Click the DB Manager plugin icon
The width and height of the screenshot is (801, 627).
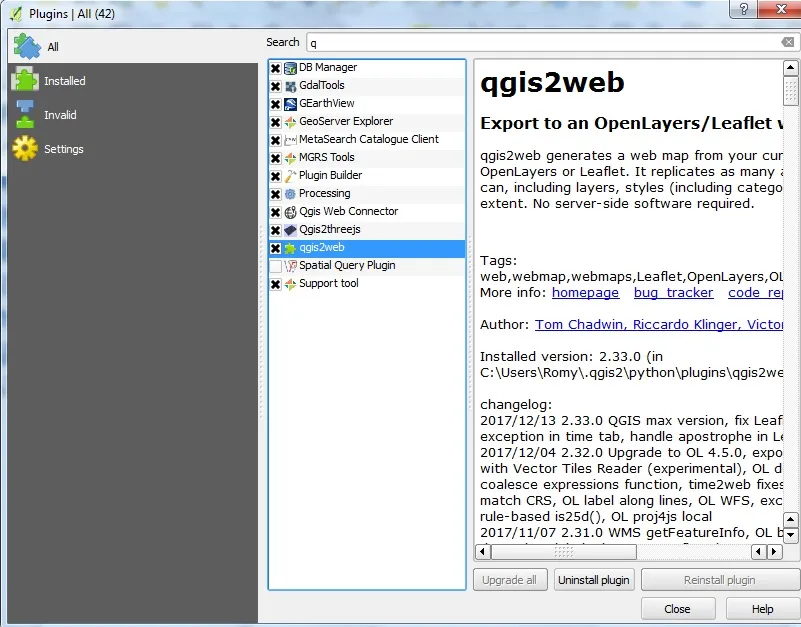290,67
